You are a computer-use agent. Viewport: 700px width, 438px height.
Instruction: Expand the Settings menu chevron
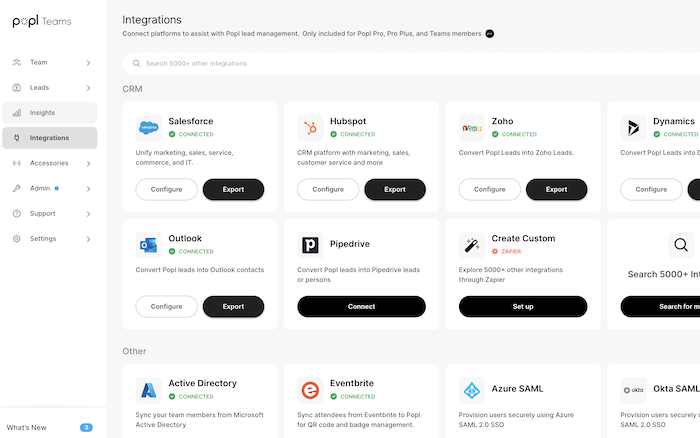tap(88, 239)
